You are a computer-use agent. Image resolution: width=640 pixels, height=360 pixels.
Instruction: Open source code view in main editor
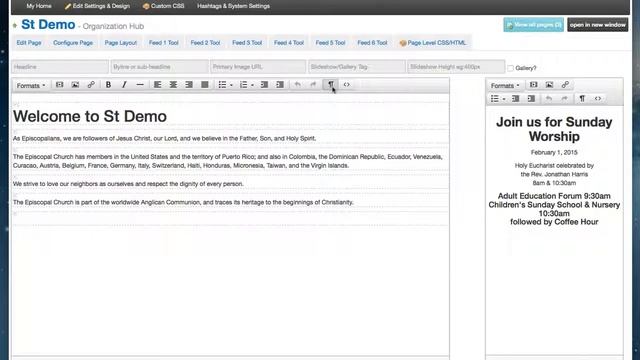click(347, 85)
